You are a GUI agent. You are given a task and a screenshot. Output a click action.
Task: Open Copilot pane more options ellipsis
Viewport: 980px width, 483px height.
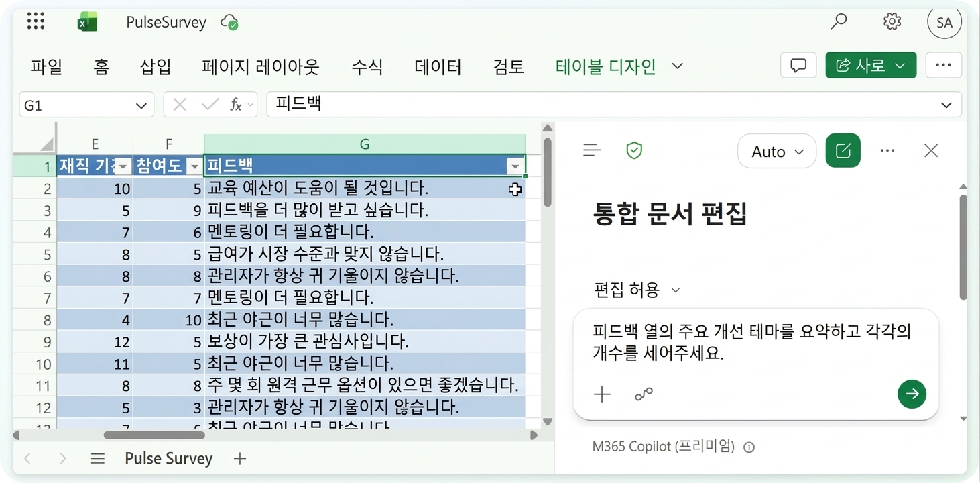(x=887, y=150)
